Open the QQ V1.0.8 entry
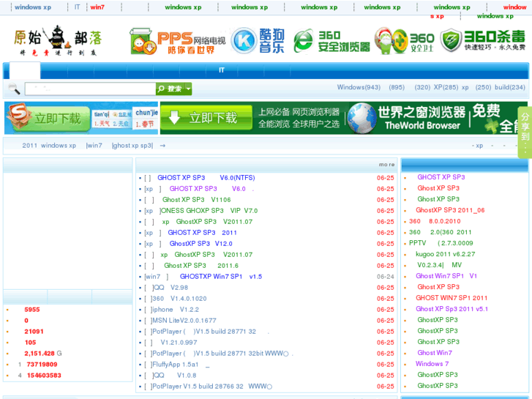The width and height of the screenshot is (532, 399). coord(174,376)
